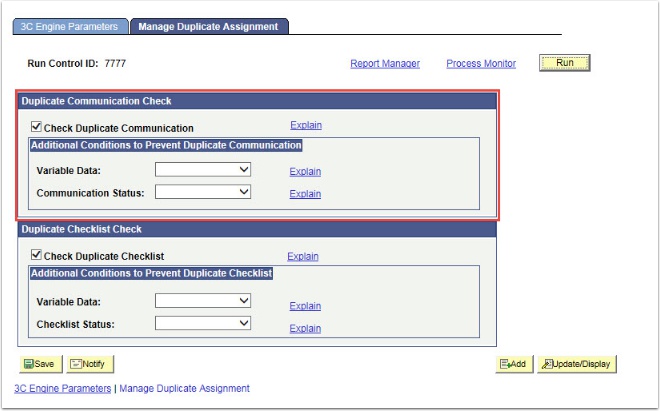
Task: Open Explain link beside Check Duplicate Communication
Action: 306,125
